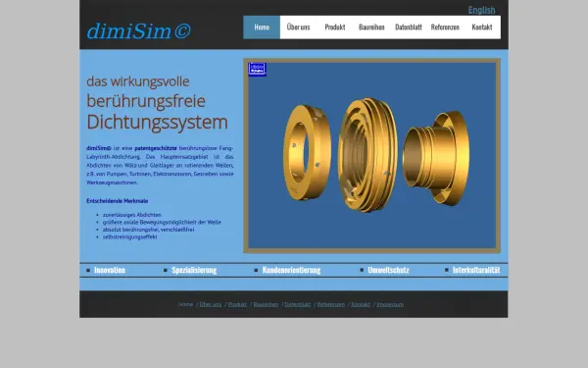Open the Home menu tab

point(262,27)
